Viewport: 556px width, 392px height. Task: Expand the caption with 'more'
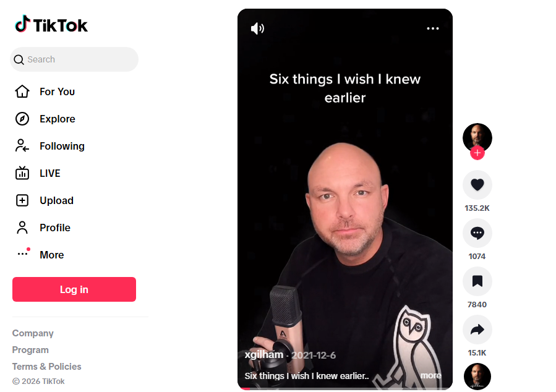pos(431,375)
